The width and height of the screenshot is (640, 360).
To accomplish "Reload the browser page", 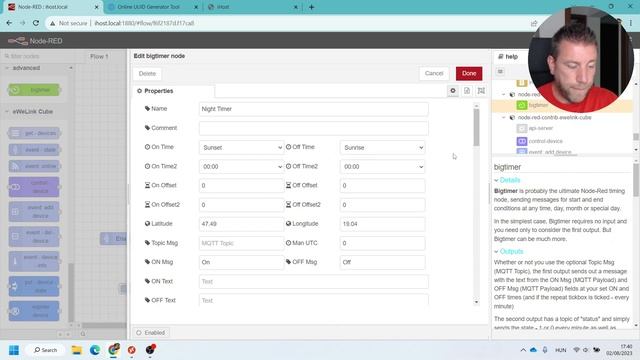I will pos(36,23).
